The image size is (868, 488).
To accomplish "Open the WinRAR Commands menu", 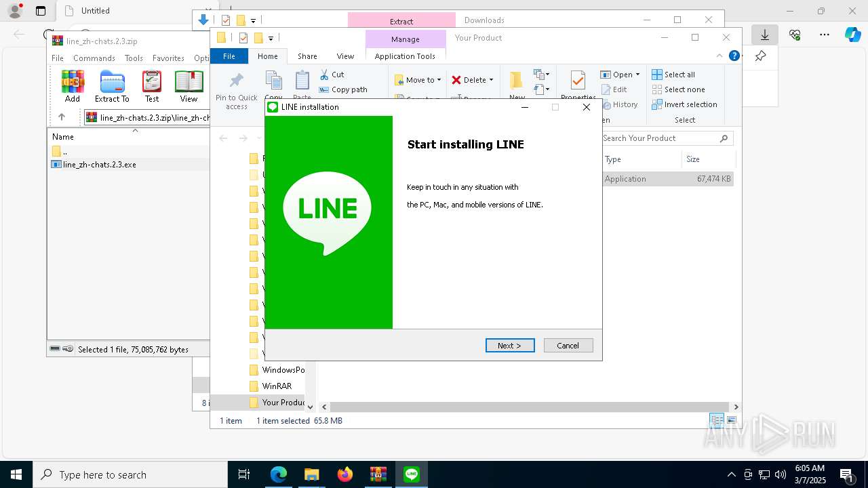I will coord(94,58).
